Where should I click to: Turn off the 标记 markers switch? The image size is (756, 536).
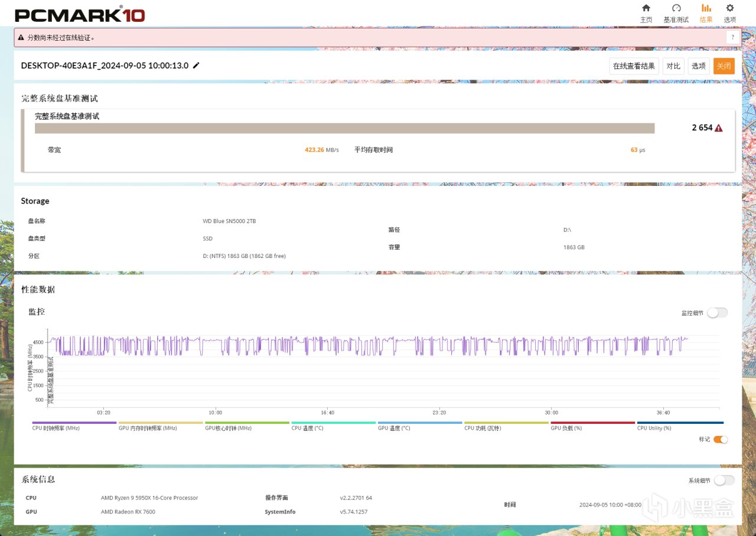pos(721,439)
